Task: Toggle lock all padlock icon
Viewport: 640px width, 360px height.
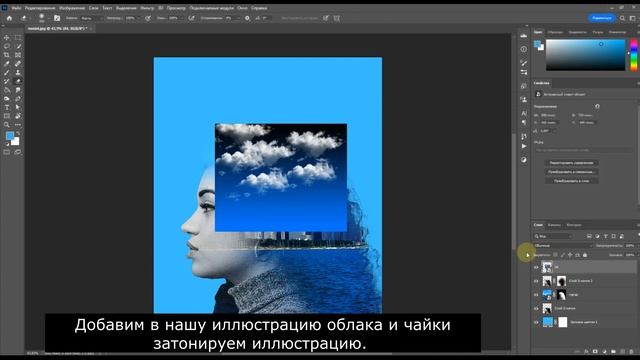Action: [585, 255]
